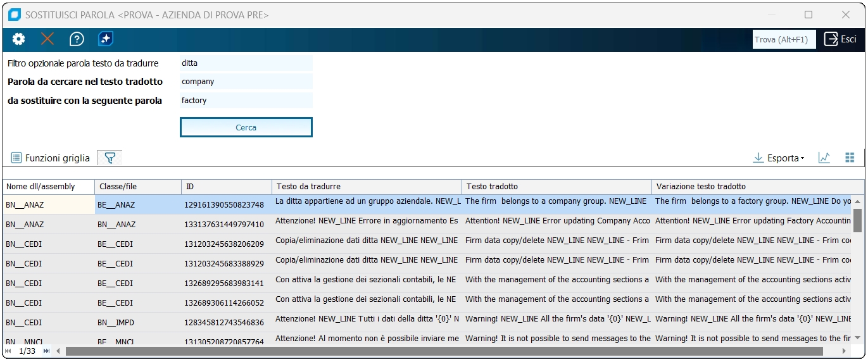Sort by Testo da tradurre column header
This screenshot has height=362, width=868.
367,187
